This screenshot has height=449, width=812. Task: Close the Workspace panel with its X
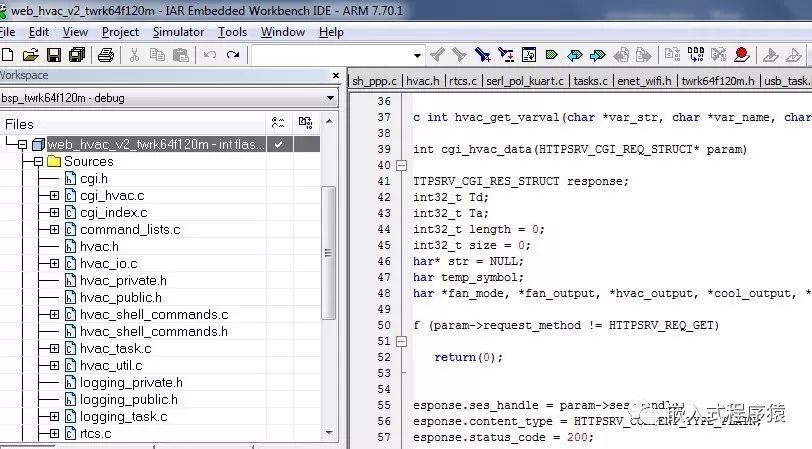(336, 76)
